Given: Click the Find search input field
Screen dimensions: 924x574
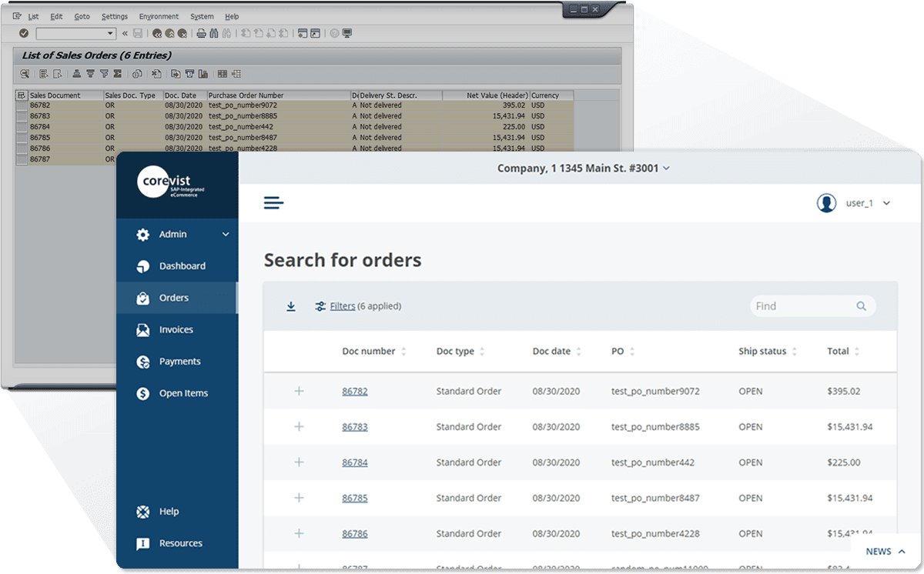Looking at the screenshot, I should tap(812, 306).
